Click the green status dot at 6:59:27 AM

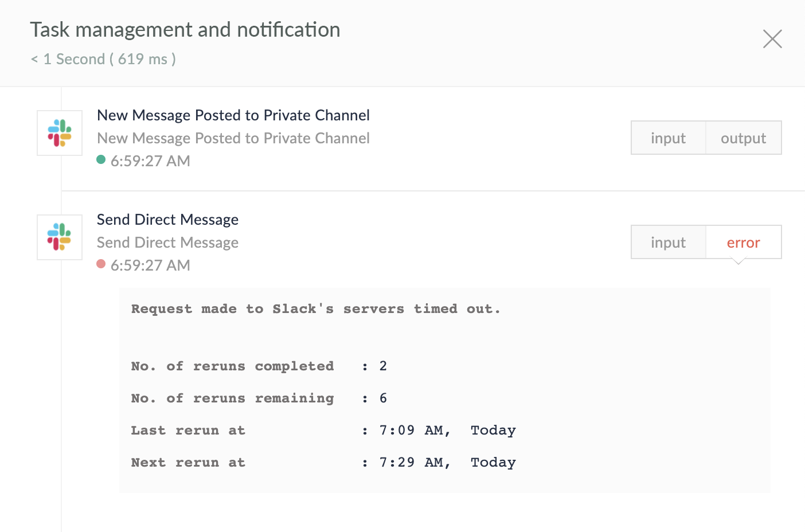(101, 159)
